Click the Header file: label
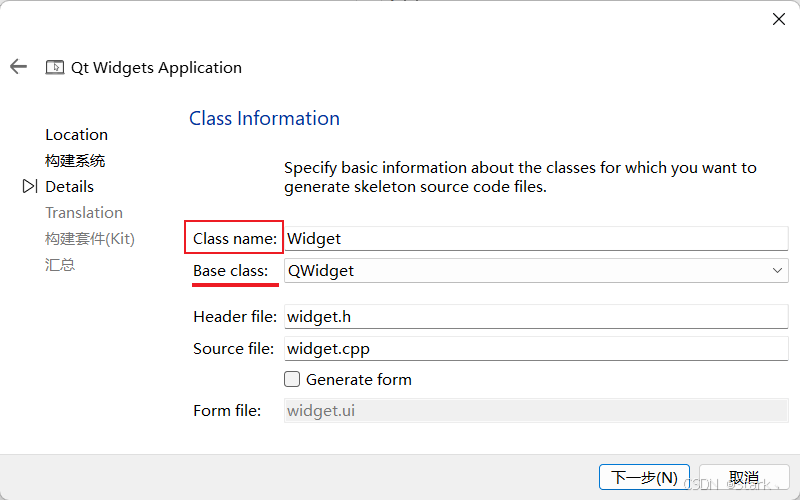The width and height of the screenshot is (800, 500). click(x=235, y=317)
